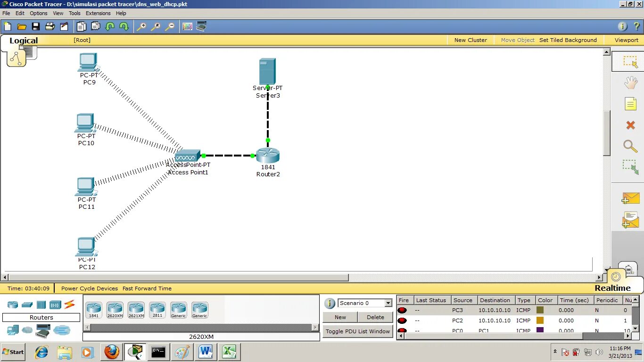Image resolution: width=644 pixels, height=362 pixels.
Task: Select the Connections lightning icon
Action: point(69,304)
